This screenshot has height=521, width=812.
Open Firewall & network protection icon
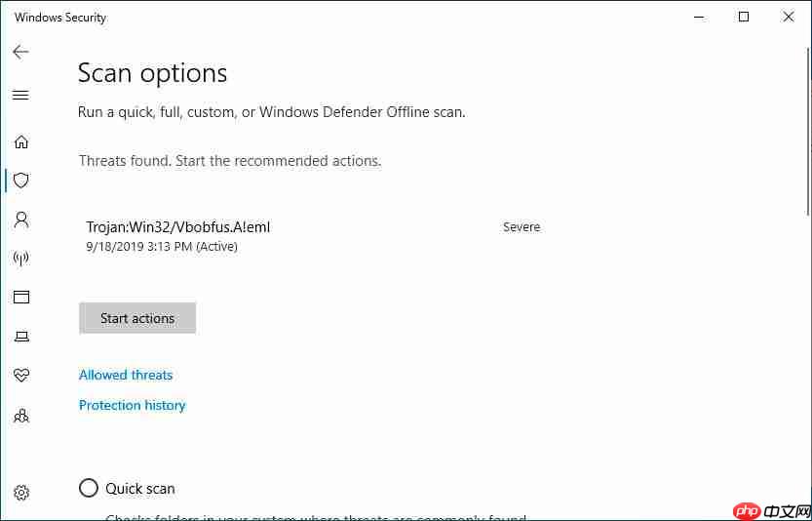(x=21, y=259)
